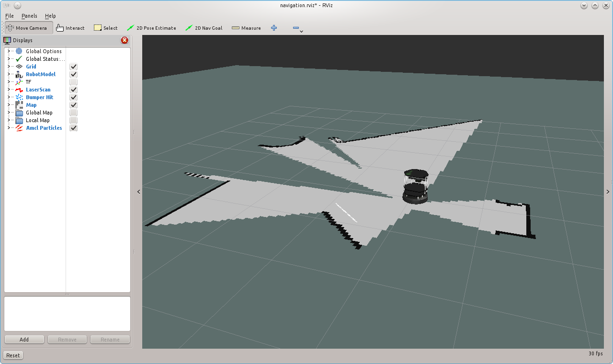Collapse left panel with arrow handle

click(x=139, y=192)
